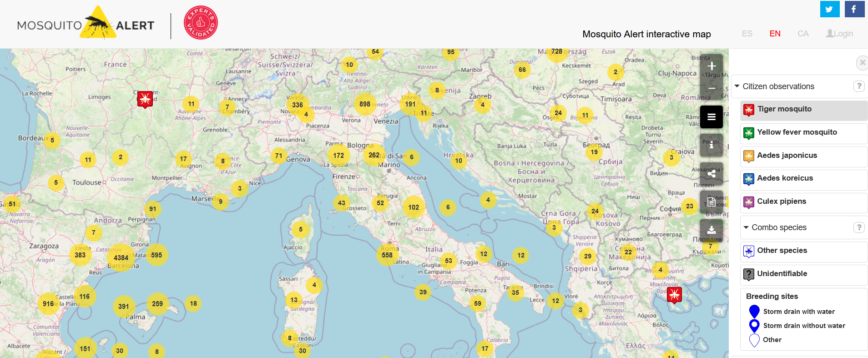Viewport: 868px width, 358px height.
Task: Click the black layers menu button
Action: pyautogui.click(x=712, y=117)
